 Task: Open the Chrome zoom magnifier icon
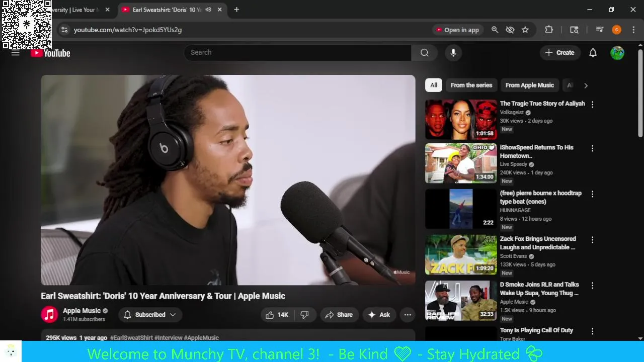click(x=495, y=30)
